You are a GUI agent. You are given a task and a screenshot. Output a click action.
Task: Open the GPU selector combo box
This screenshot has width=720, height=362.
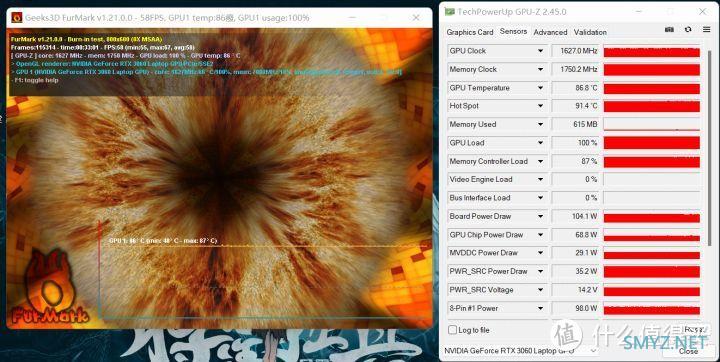point(521,351)
